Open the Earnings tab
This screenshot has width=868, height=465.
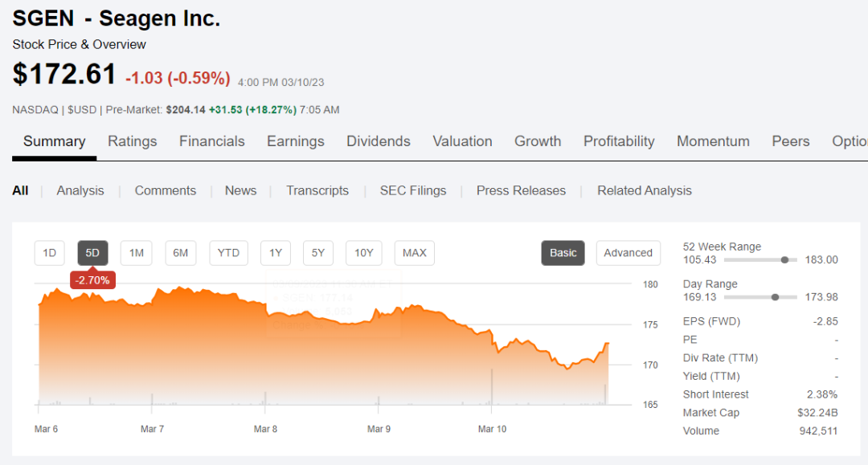pos(296,141)
